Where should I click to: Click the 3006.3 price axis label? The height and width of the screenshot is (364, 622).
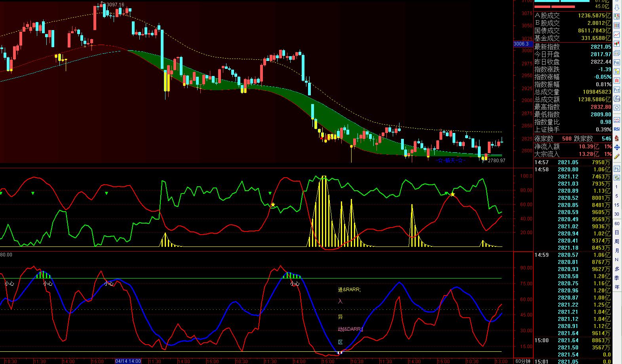521,44
